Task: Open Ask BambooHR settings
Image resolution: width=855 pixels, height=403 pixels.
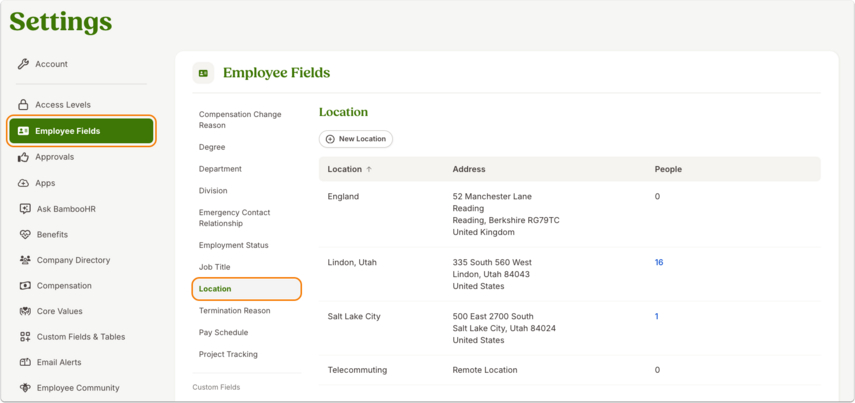Action: 66,209
